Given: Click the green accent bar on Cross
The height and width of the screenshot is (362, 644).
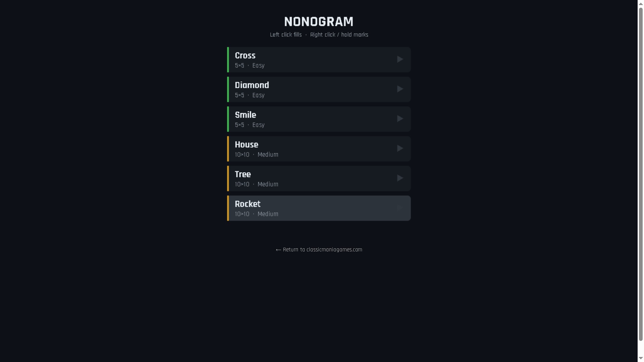Looking at the screenshot, I should (228, 59).
